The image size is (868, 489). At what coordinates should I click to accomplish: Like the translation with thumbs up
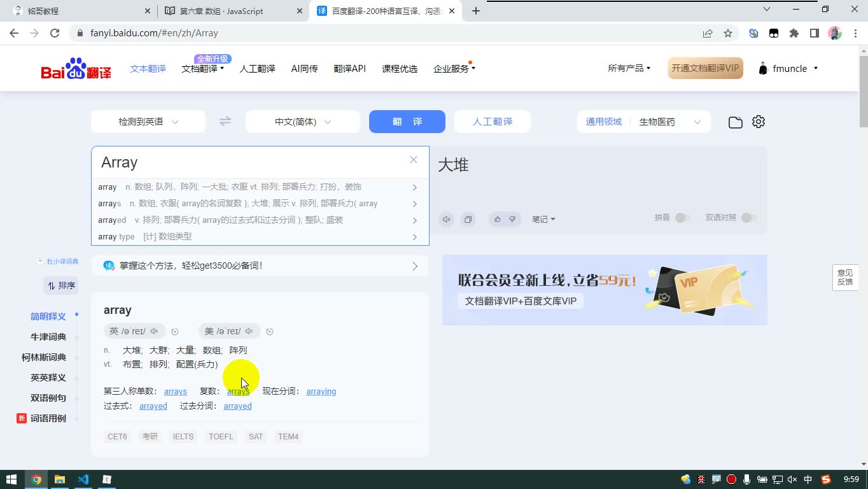pyautogui.click(x=497, y=219)
